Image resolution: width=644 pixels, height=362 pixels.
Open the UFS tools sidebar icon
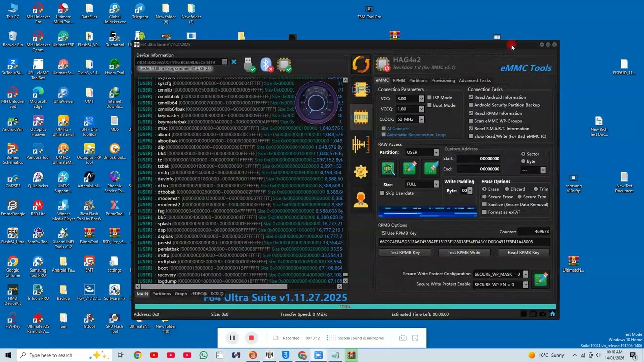pyautogui.click(x=361, y=90)
